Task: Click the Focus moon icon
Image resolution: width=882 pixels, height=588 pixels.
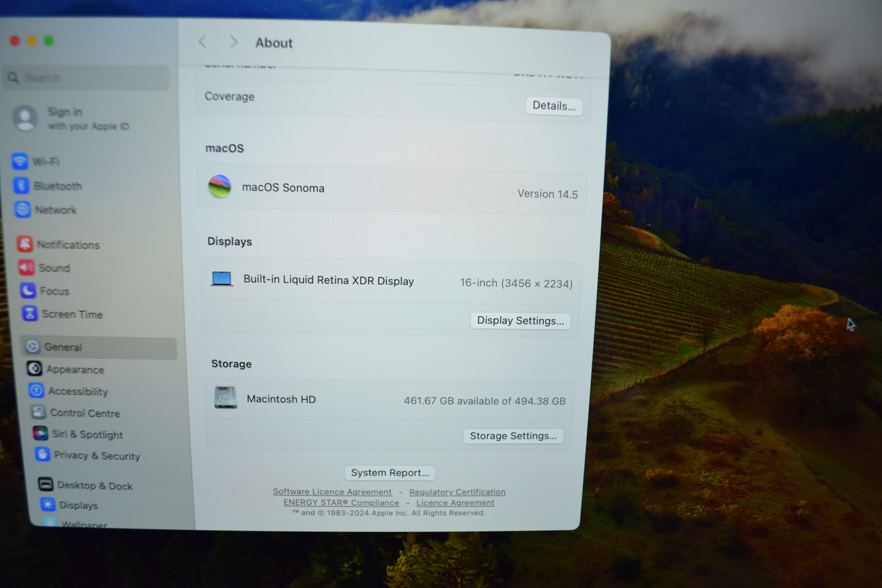Action: [x=28, y=291]
